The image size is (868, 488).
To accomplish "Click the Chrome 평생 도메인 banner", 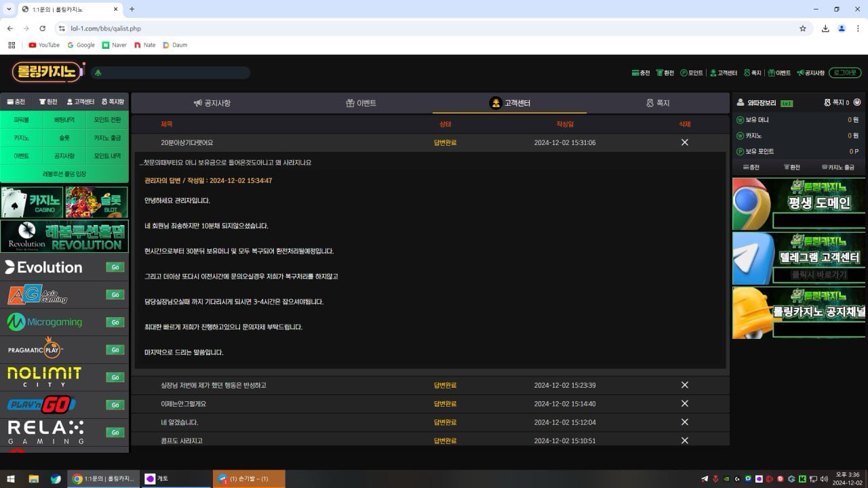I will click(799, 204).
